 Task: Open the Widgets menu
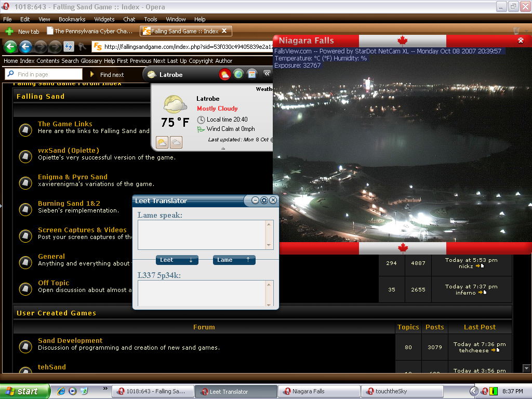104,19
